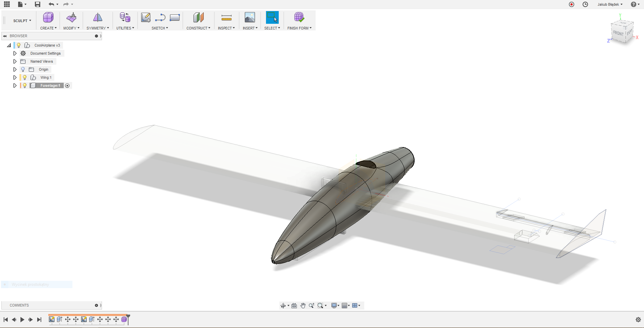Jump to timeline end

(39, 320)
